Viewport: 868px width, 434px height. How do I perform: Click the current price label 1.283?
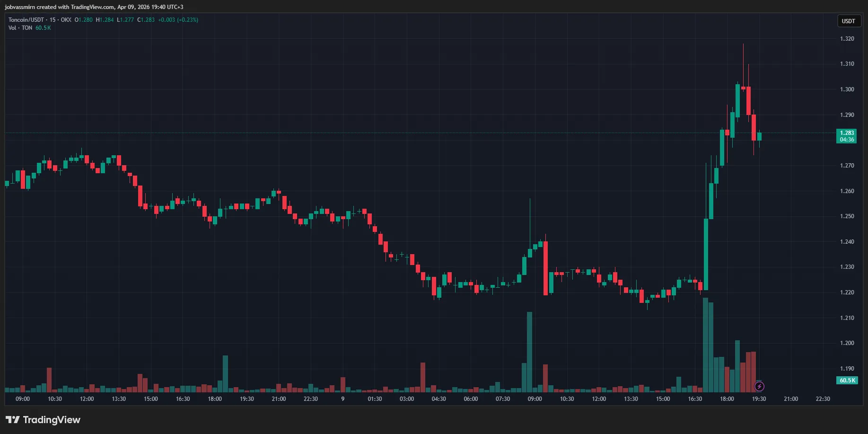tap(847, 133)
